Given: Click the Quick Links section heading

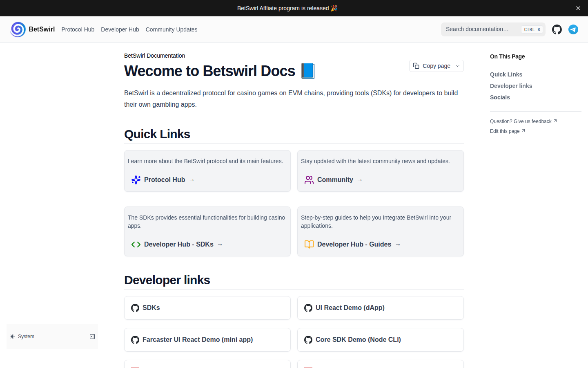Looking at the screenshot, I should (157, 134).
